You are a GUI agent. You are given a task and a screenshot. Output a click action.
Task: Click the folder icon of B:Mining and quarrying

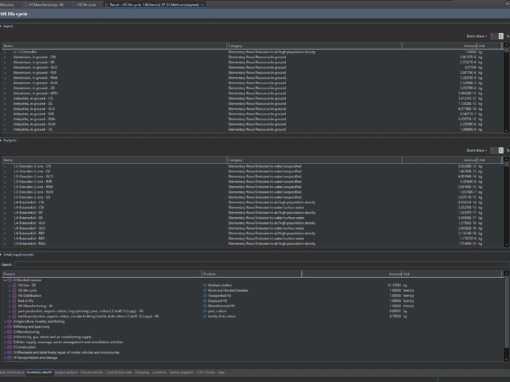coord(10,327)
